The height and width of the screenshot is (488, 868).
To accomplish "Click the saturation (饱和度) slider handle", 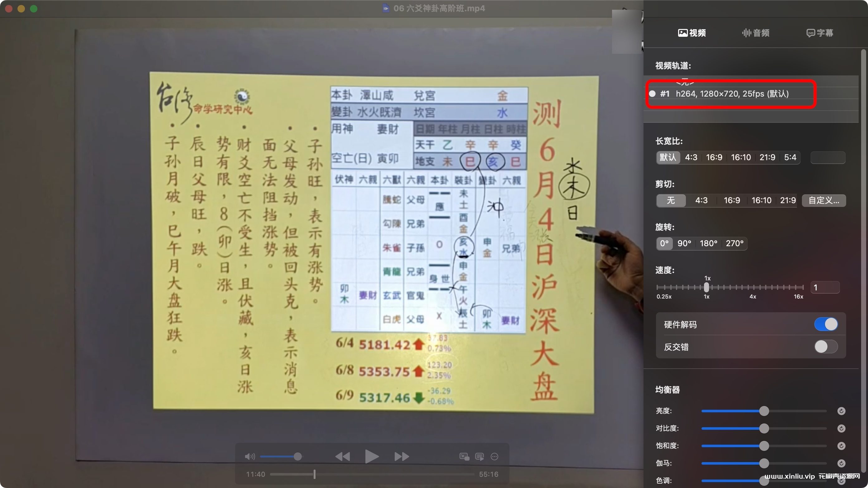I will point(764,446).
